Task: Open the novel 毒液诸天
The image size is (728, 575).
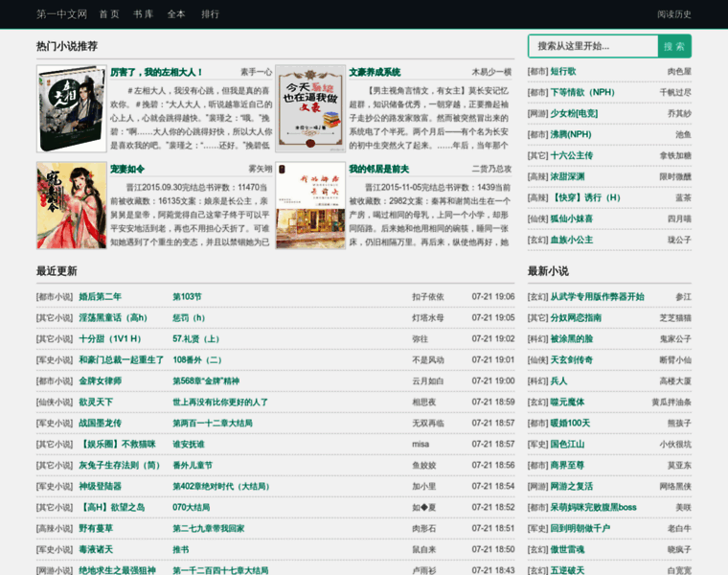Action: pos(96,549)
